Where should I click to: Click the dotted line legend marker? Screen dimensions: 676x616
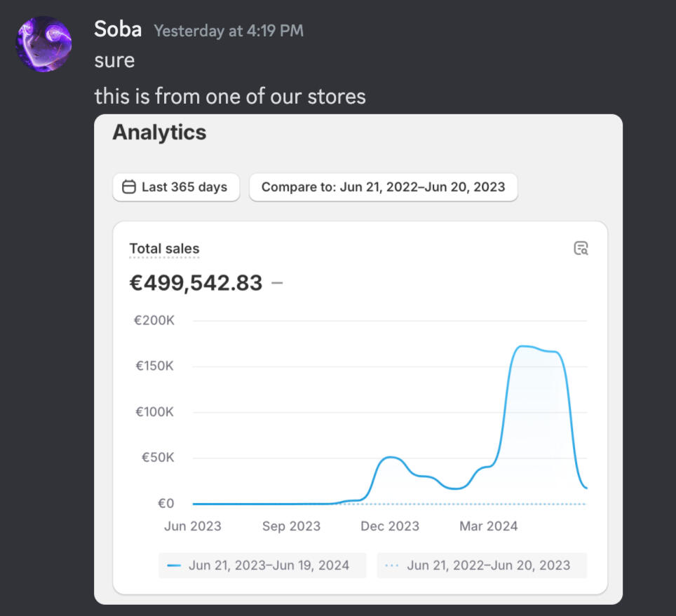click(x=391, y=565)
